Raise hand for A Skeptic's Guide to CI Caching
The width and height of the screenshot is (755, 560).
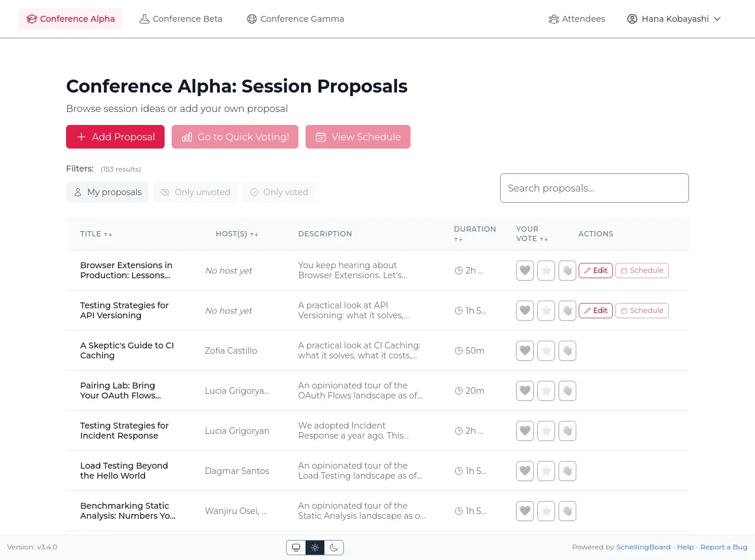click(567, 351)
